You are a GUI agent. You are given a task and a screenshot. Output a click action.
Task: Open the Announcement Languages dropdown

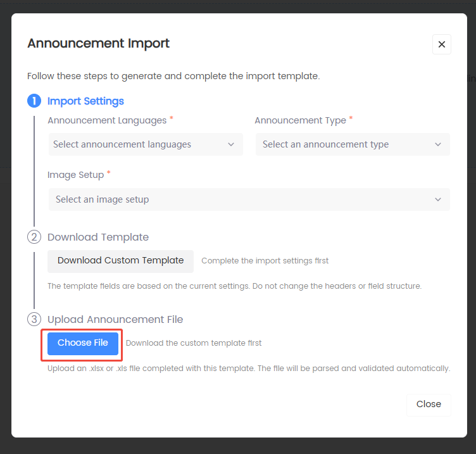[x=146, y=144]
